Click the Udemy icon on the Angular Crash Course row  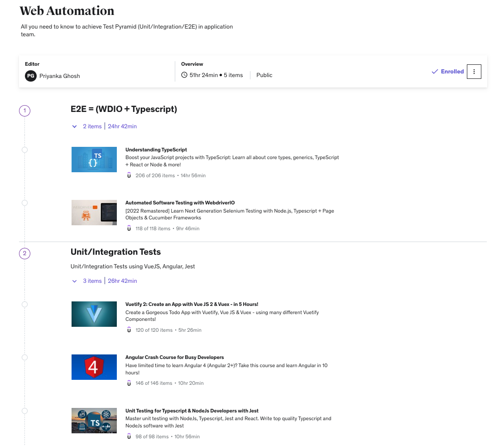[x=129, y=383]
